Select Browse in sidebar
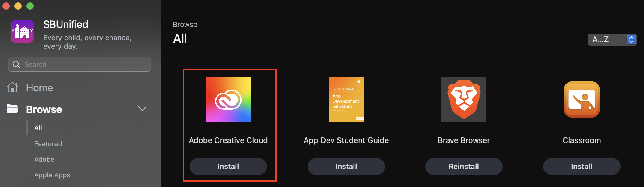The image size is (644, 187). pyautogui.click(x=44, y=109)
